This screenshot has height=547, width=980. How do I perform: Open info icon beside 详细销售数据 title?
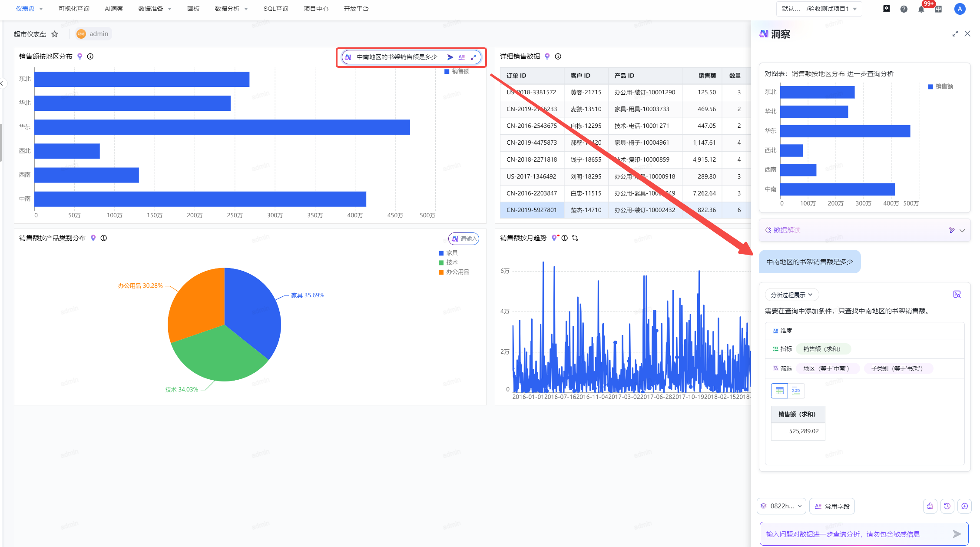tap(558, 56)
